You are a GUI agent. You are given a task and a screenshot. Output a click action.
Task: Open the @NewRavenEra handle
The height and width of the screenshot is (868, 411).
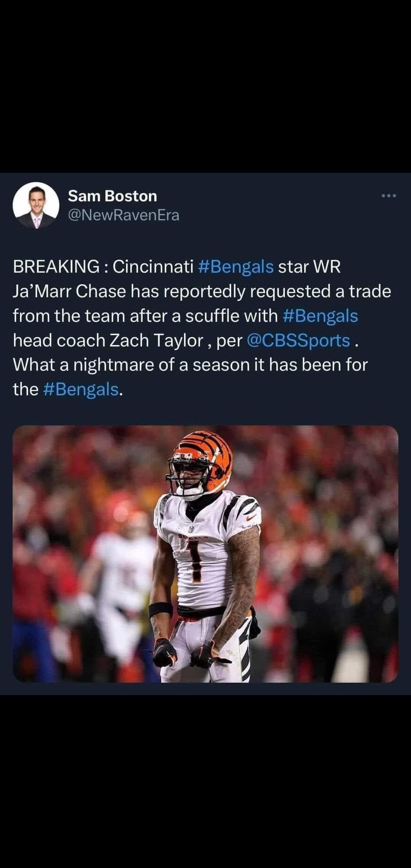(x=124, y=215)
